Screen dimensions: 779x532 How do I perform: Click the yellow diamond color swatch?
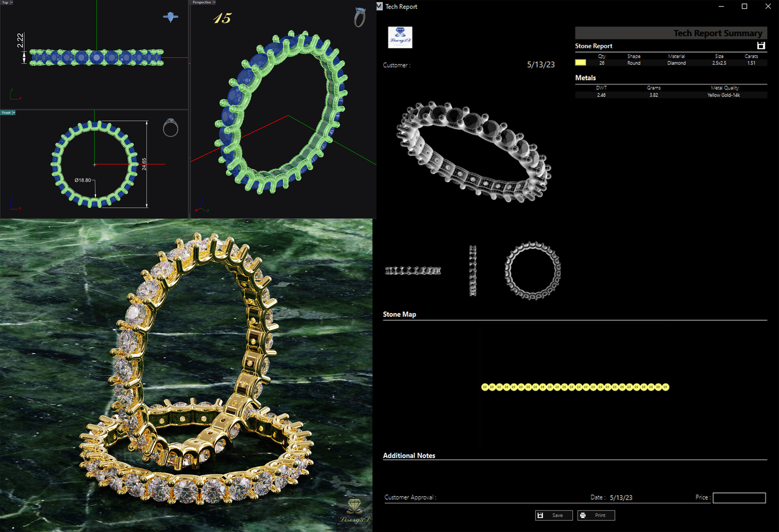(580, 62)
